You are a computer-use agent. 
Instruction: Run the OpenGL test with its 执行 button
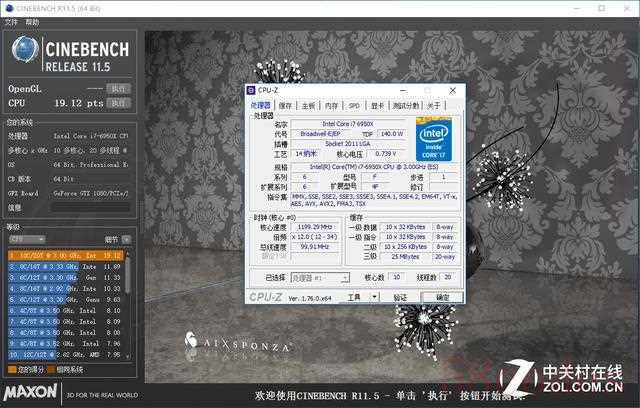[118, 89]
